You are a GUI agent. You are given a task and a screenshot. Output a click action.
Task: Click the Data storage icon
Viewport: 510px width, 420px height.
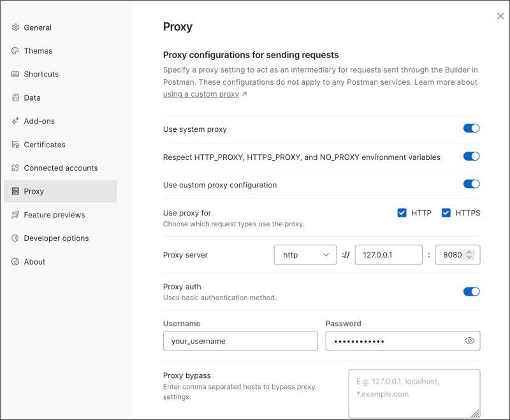pos(15,98)
